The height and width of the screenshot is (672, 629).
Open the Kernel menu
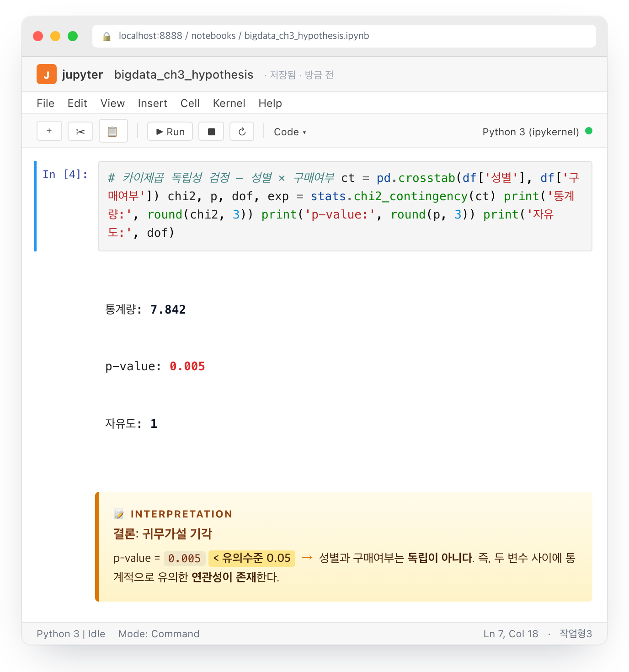point(229,103)
